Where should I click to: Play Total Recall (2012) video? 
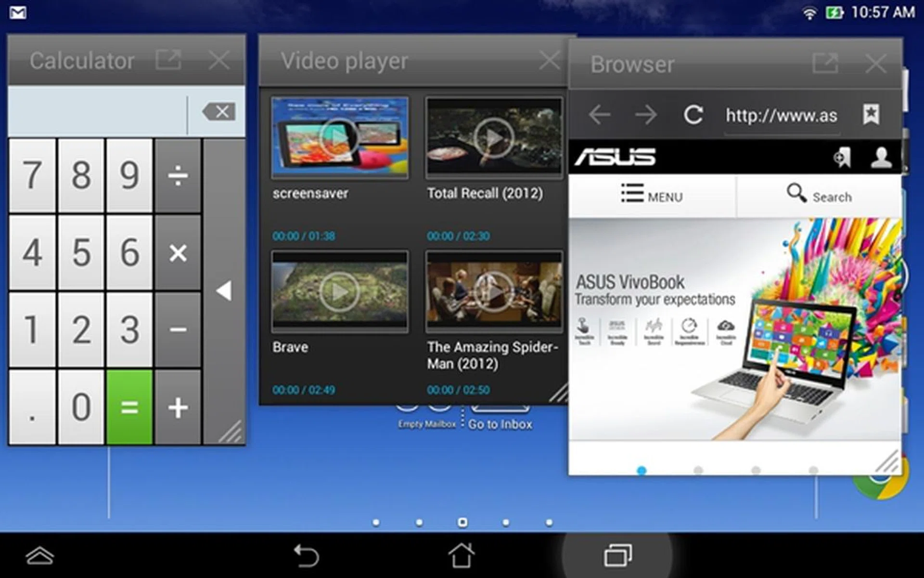click(494, 138)
